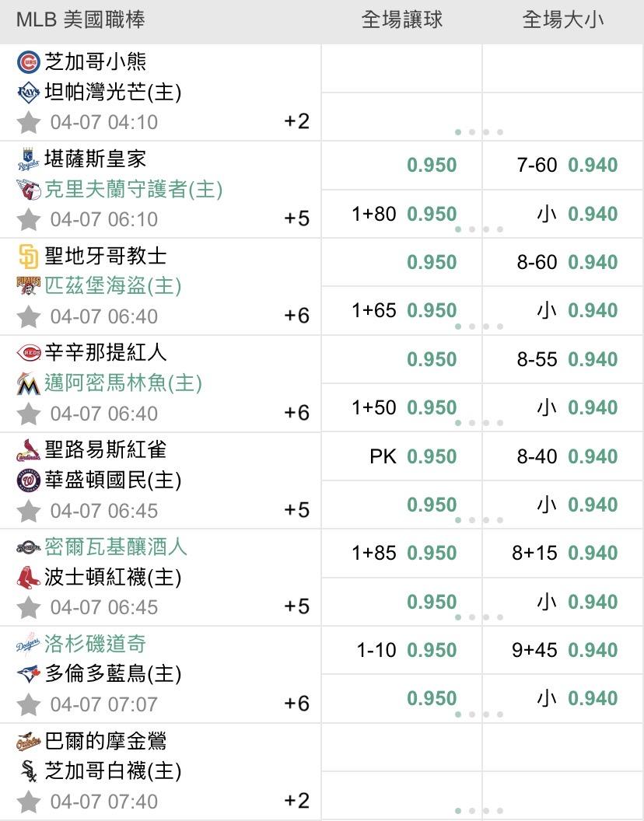Favorite the 04-07 04:10 Cubs game star
The width and height of the screenshot is (644, 821).
pyautogui.click(x=29, y=122)
